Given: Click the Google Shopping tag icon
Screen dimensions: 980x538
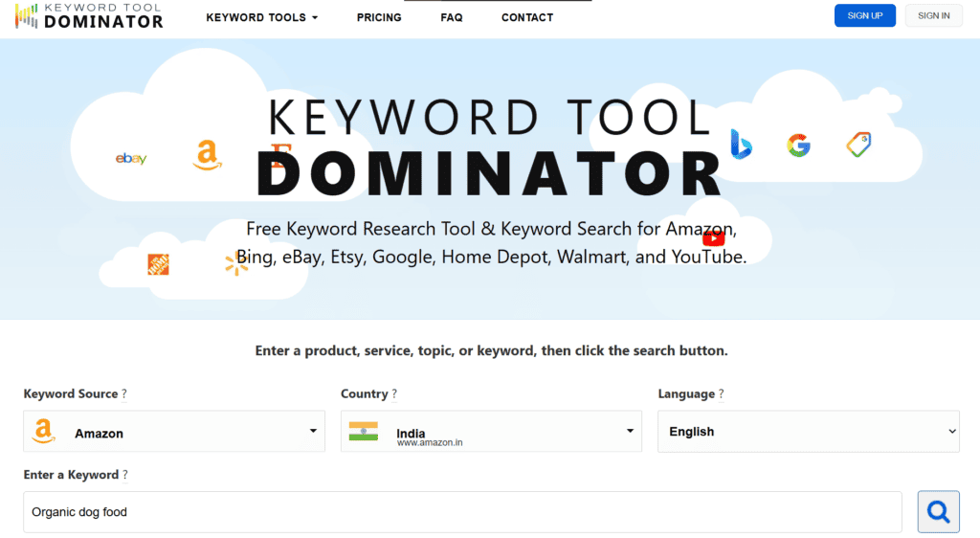Looking at the screenshot, I should coord(858,145).
